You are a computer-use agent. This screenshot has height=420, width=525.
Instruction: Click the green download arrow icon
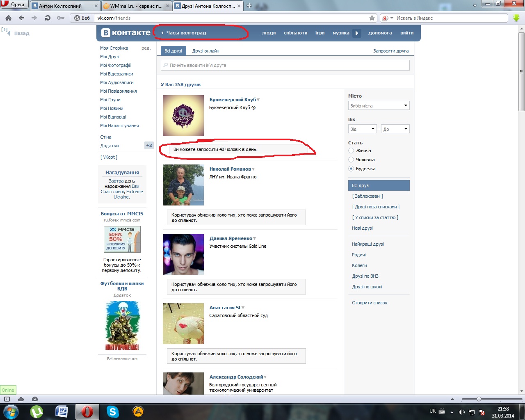(516, 18)
